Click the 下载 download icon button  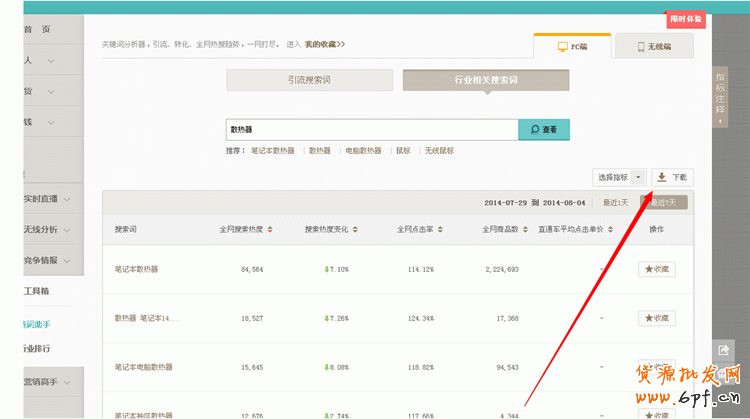(672, 177)
